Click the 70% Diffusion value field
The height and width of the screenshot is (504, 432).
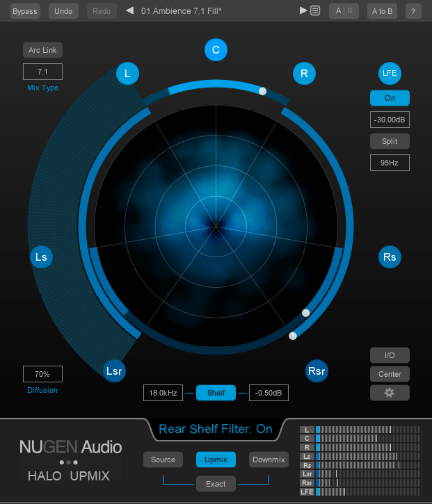[42, 374]
